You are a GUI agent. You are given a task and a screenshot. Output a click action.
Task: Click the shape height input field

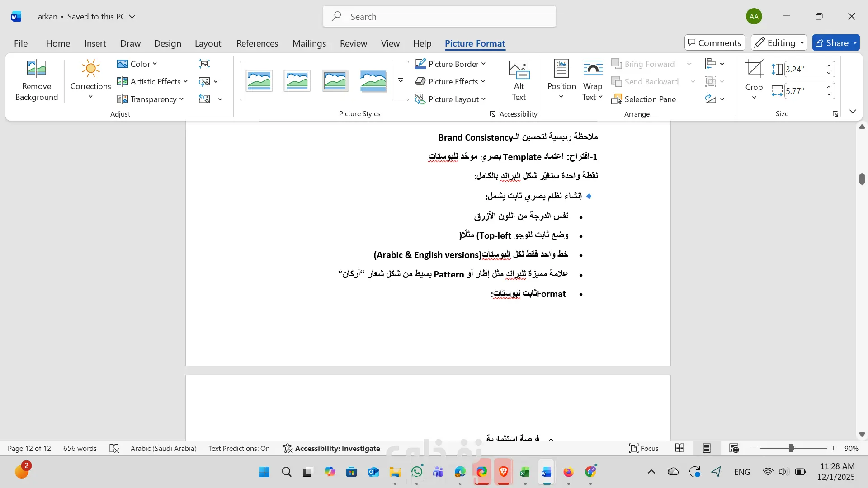[804, 69]
